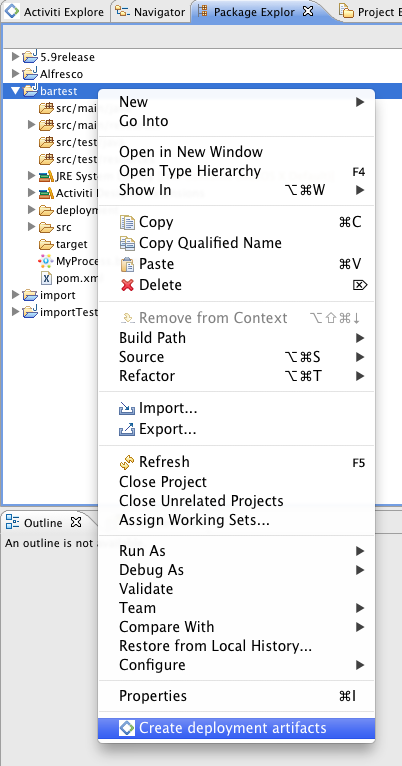This screenshot has width=402, height=766.
Task: Choose Copy from the context menu
Action: pyautogui.click(x=236, y=222)
